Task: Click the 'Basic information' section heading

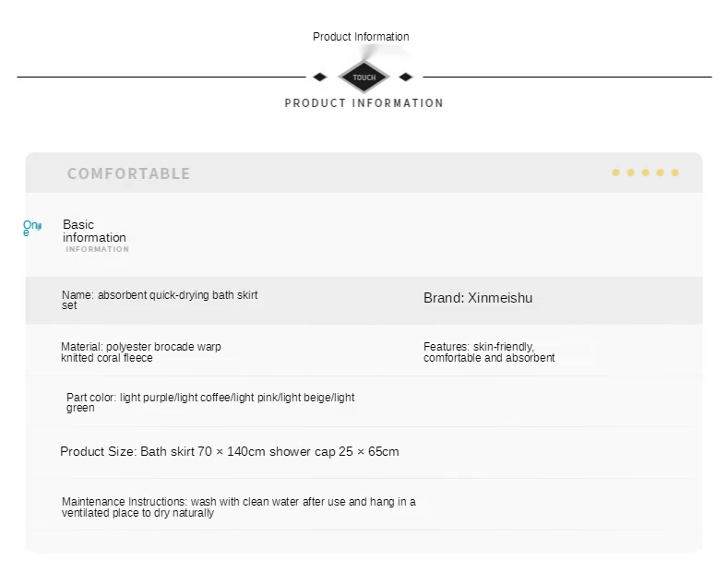Action: click(x=94, y=231)
